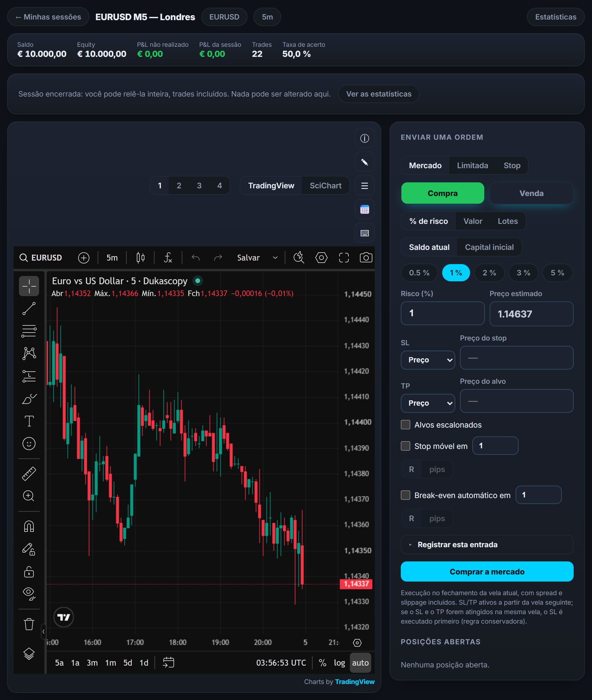This screenshot has width=592, height=700.
Task: Click the Comprar a mercado button
Action: [487, 571]
